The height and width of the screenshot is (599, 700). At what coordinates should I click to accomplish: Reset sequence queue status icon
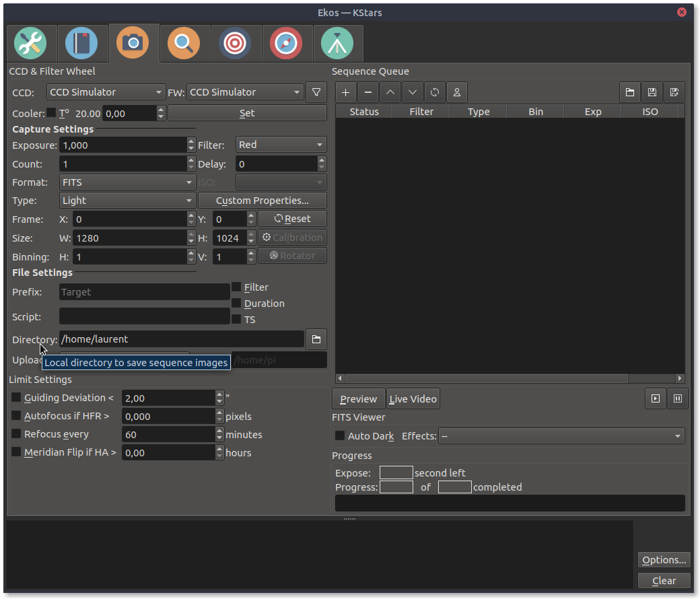435,92
